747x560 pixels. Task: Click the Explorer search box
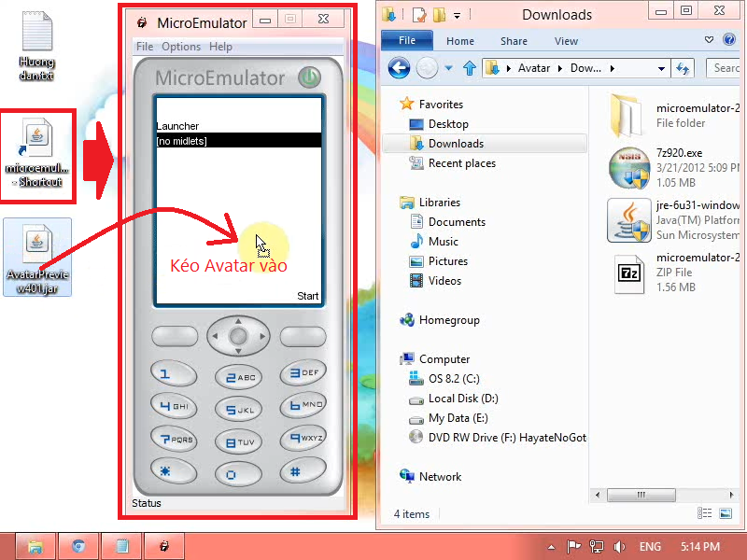723,68
